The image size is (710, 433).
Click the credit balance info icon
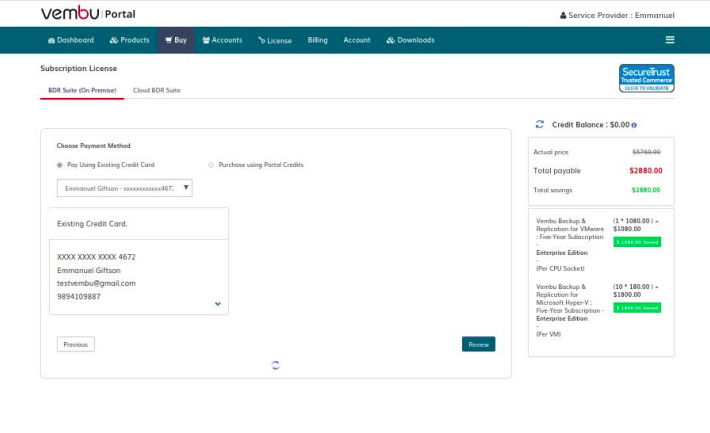tap(634, 125)
